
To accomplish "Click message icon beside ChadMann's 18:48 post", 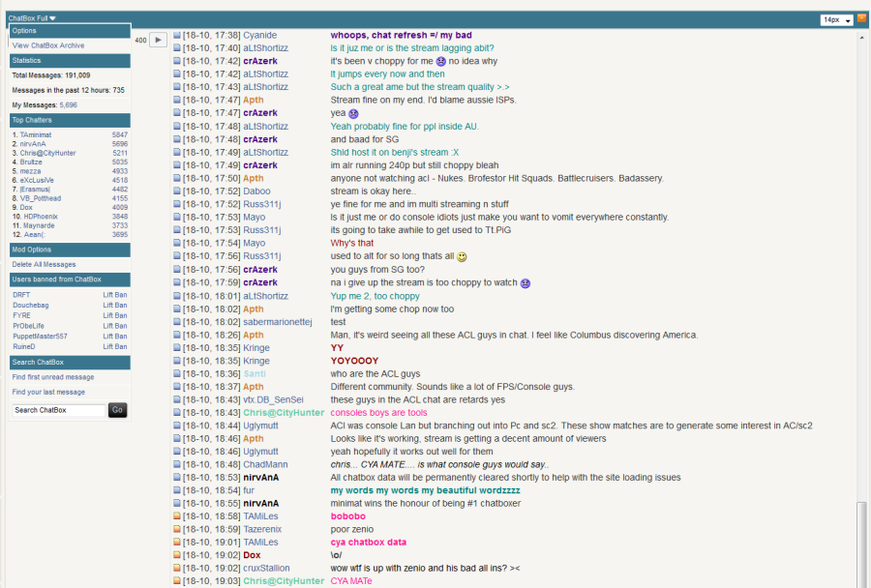I will [x=177, y=465].
